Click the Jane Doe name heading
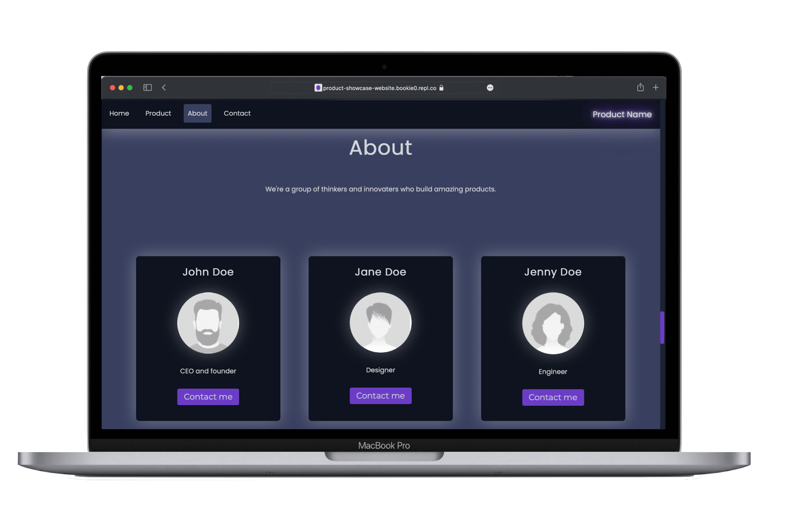This screenshot has height=532, width=793. point(380,272)
